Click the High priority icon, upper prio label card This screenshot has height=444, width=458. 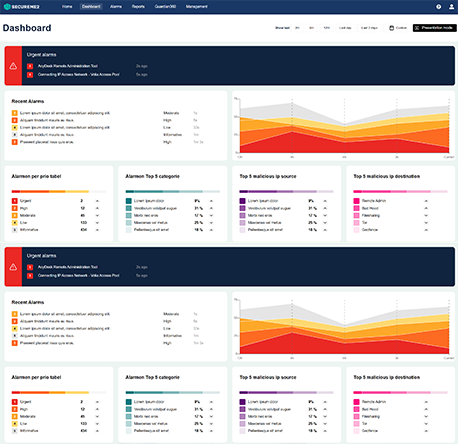pos(15,208)
